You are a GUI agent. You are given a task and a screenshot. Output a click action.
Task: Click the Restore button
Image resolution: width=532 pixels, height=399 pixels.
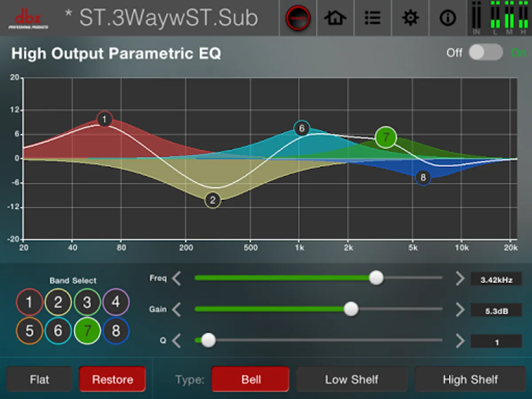pyautogui.click(x=113, y=379)
